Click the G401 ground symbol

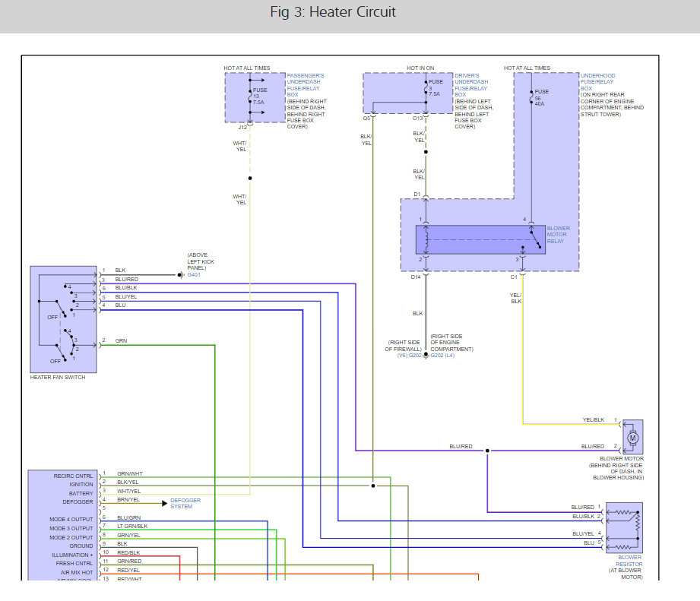coord(181,275)
